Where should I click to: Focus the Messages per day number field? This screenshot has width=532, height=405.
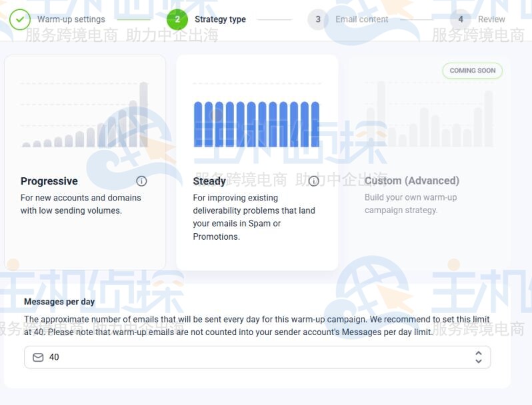click(x=253, y=358)
